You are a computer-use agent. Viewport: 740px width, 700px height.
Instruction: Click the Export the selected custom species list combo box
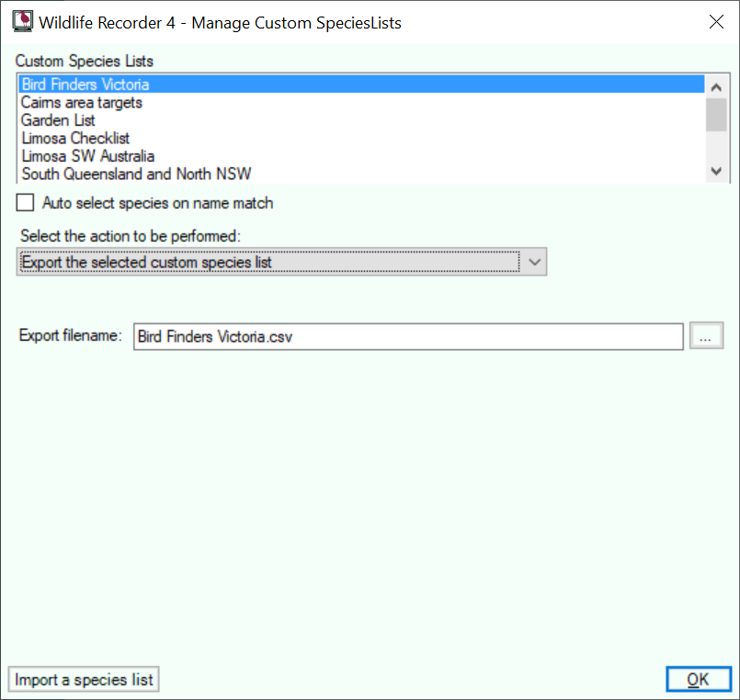point(281,262)
